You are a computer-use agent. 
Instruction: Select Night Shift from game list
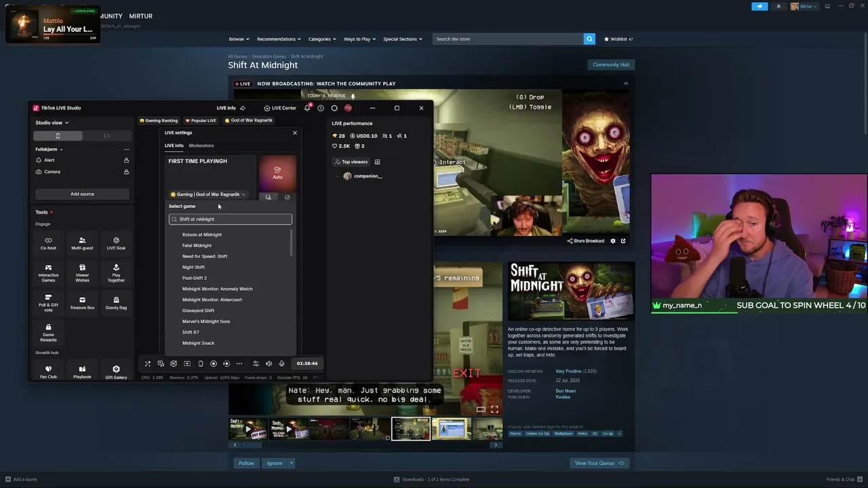[x=193, y=267]
